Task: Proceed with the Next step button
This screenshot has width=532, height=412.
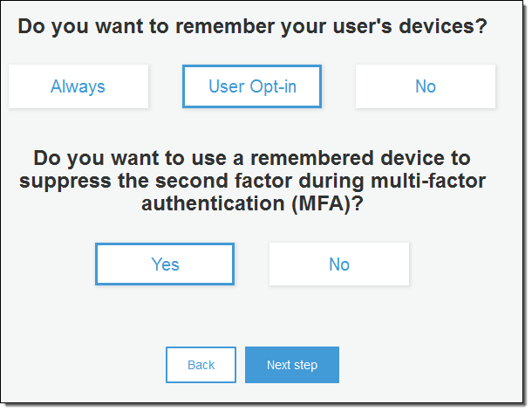Action: pos(291,365)
